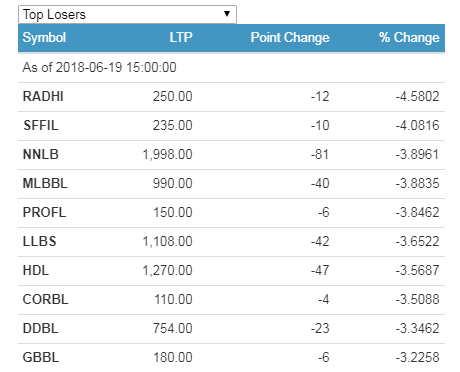Click the LTP column header
The image size is (460, 372).
(181, 37)
